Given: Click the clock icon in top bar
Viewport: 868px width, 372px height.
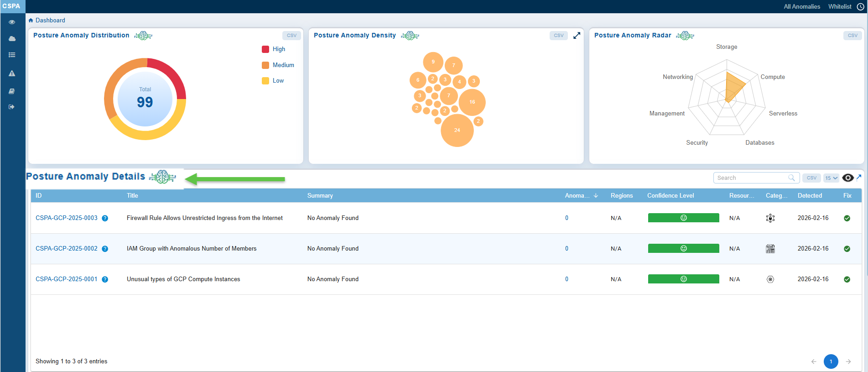Looking at the screenshot, I should tap(860, 7).
